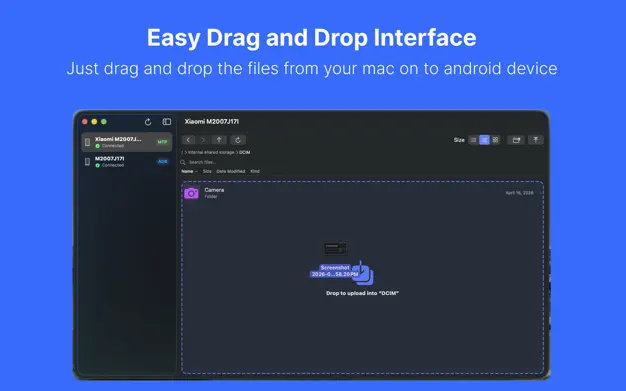Reload the current folder listing
Viewport: 626px width, 391px height.
pos(238,140)
